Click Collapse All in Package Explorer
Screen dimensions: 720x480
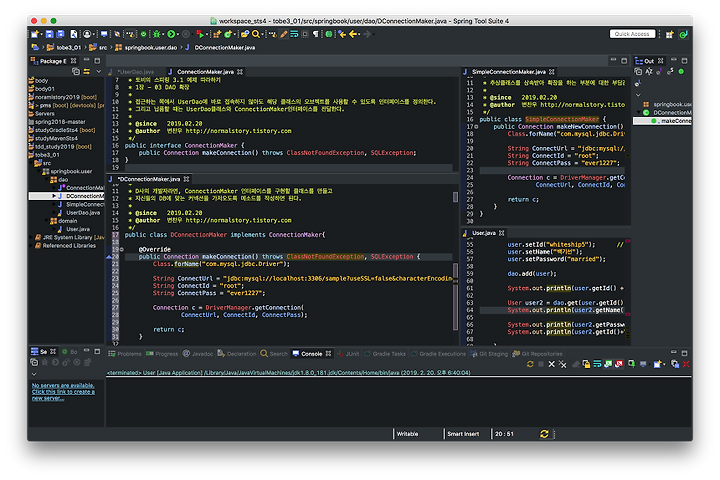pos(76,71)
